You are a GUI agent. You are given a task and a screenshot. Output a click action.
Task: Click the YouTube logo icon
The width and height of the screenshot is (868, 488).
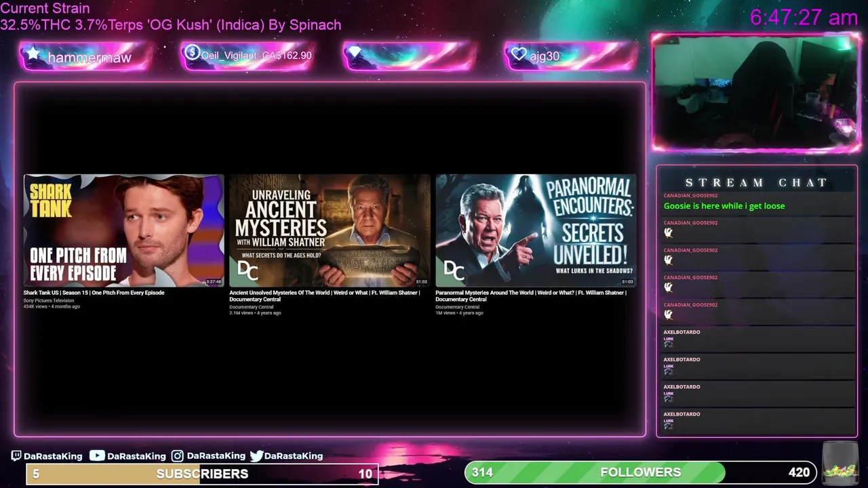97,456
